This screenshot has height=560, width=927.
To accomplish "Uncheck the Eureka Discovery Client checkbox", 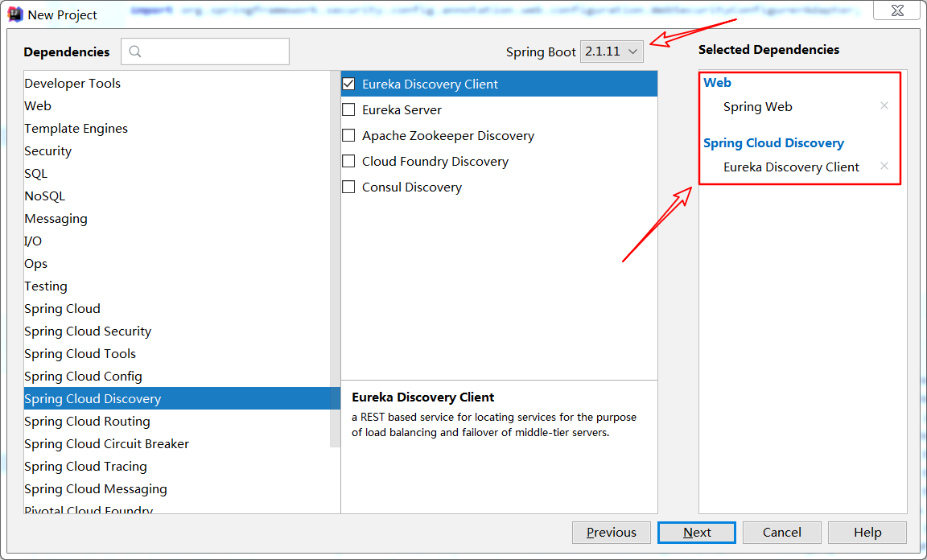I will (x=348, y=84).
